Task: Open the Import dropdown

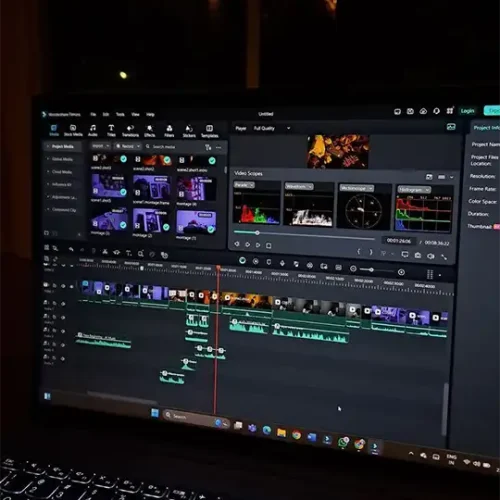Action: (x=100, y=146)
